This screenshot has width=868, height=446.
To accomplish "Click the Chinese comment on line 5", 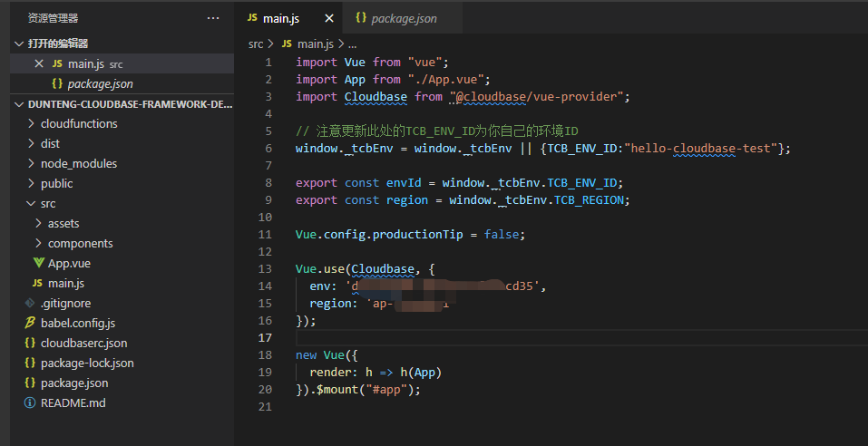I will pos(437,131).
